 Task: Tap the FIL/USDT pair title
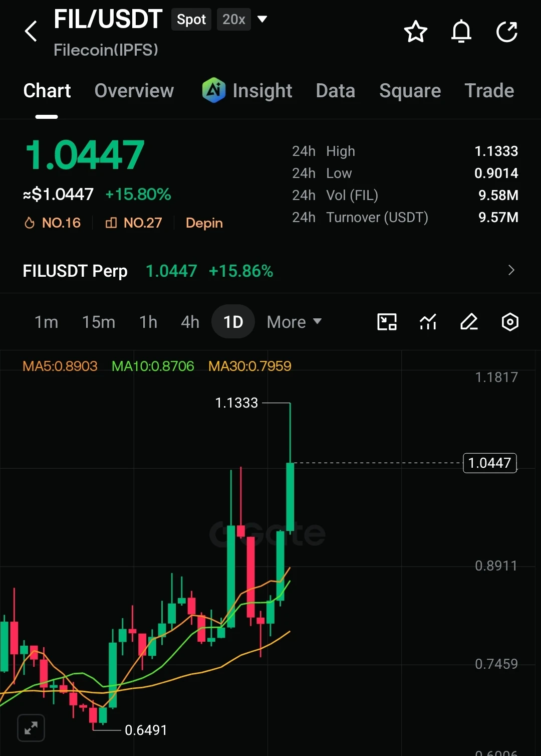click(108, 19)
